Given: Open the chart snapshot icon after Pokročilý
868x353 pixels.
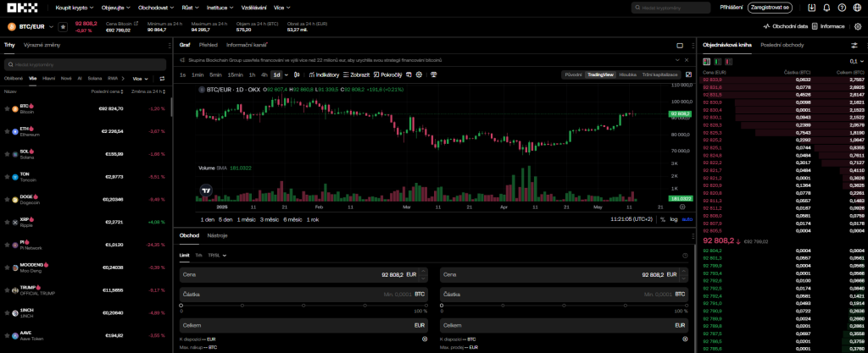Looking at the screenshot, I should [409, 74].
